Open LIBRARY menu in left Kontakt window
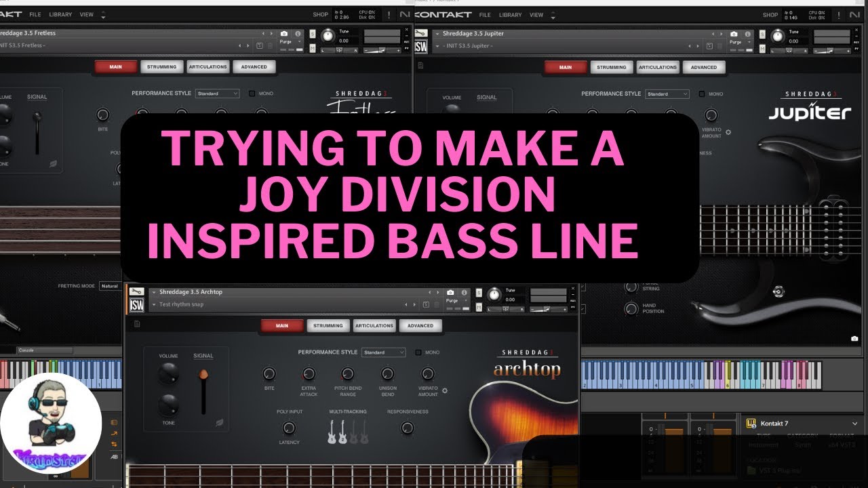The width and height of the screenshot is (868, 488). [60, 14]
